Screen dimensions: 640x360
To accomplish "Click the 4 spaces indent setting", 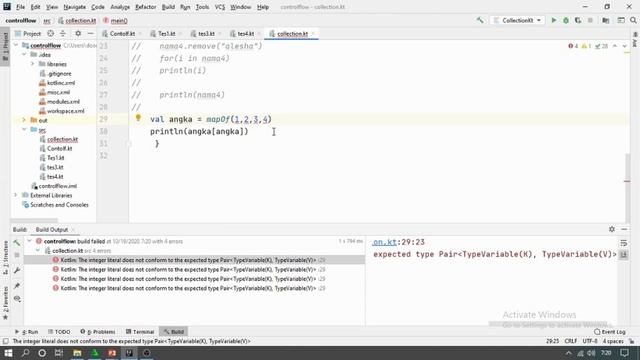I will 613,341.
